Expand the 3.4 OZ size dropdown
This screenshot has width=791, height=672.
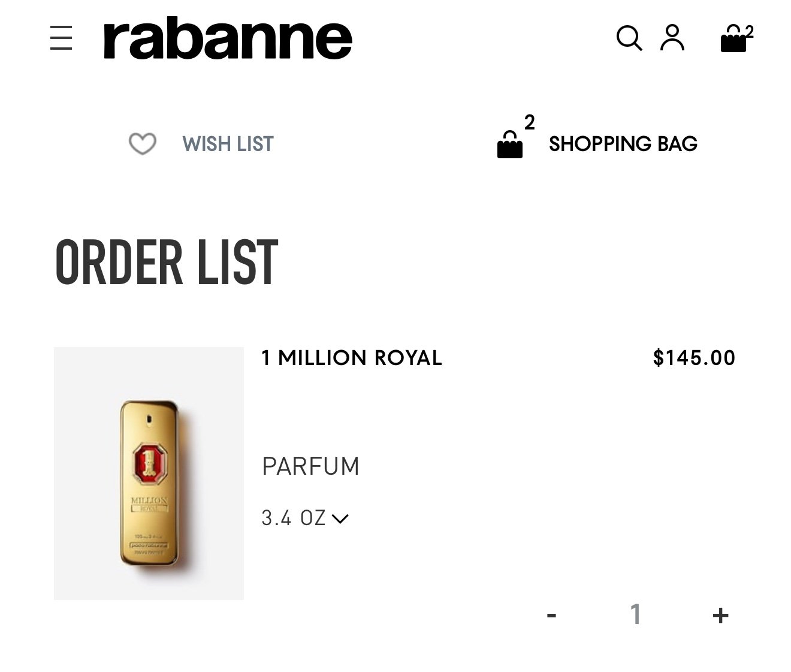point(305,518)
